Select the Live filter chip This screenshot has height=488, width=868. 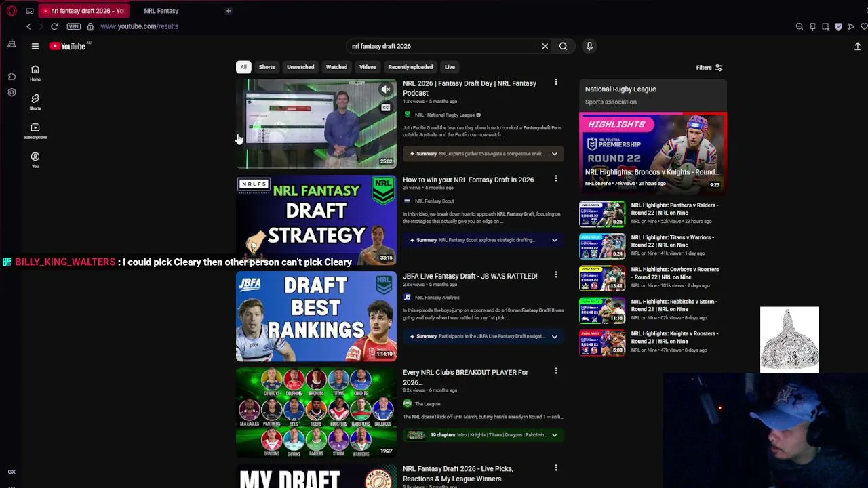pos(450,67)
